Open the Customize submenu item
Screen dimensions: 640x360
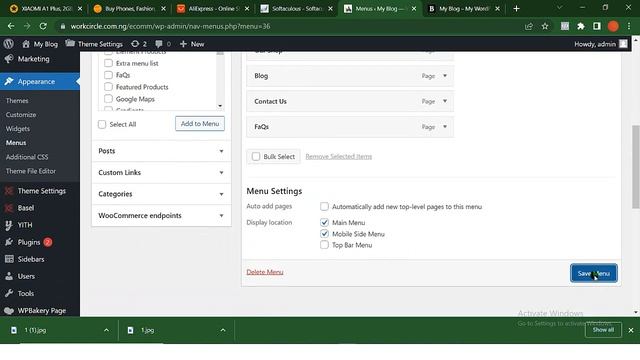point(21,115)
